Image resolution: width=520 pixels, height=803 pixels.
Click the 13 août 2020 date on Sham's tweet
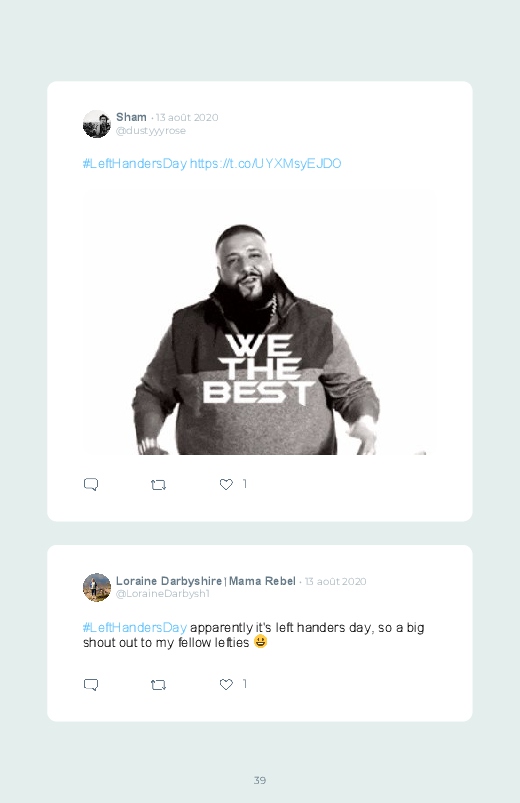187,117
